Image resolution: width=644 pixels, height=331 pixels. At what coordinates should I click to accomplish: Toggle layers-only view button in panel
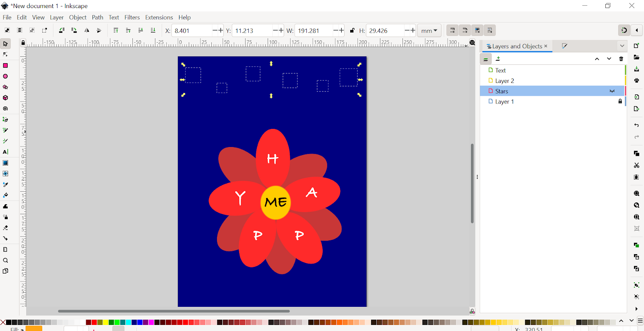coord(486,59)
